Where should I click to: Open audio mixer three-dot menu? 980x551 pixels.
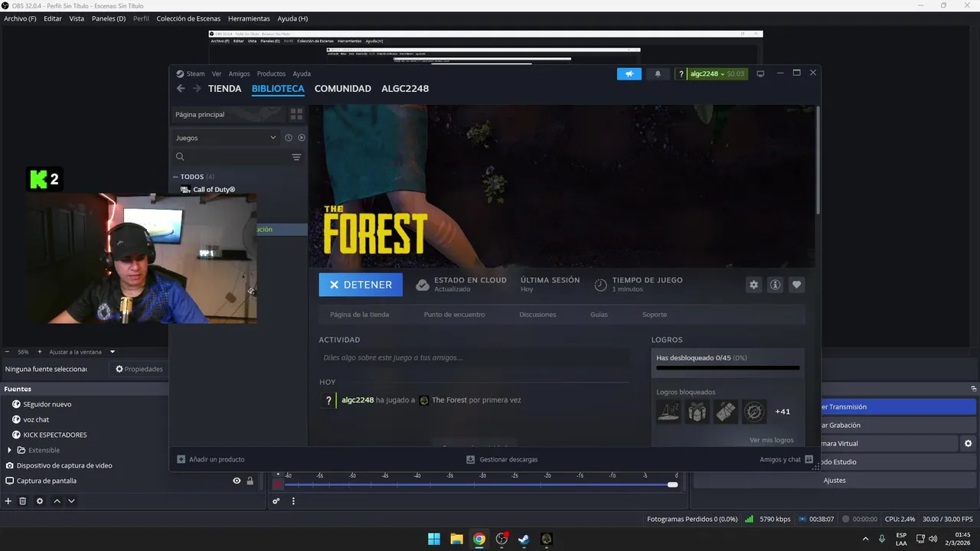[293, 501]
